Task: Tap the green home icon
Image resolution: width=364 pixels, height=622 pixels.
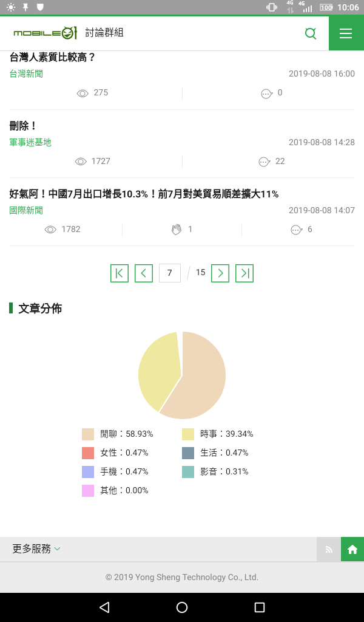Action: click(352, 549)
